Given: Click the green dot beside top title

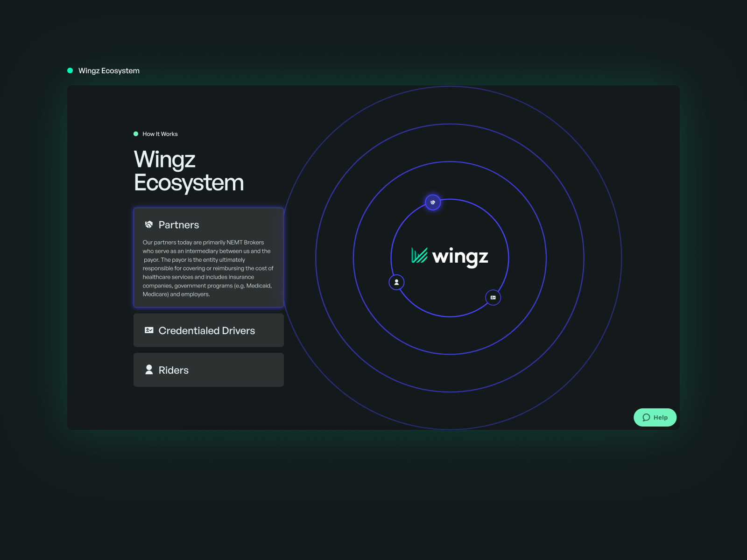Looking at the screenshot, I should tap(70, 70).
